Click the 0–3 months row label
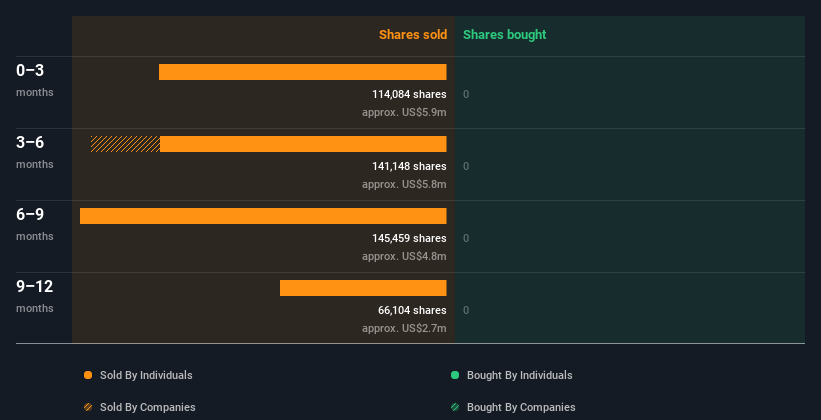The image size is (821, 420). pyautogui.click(x=35, y=80)
